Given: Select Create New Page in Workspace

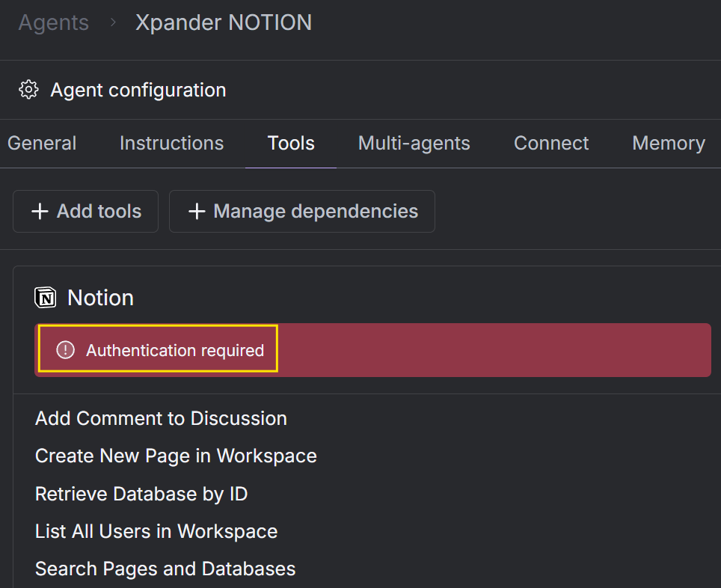Looking at the screenshot, I should point(176,456).
